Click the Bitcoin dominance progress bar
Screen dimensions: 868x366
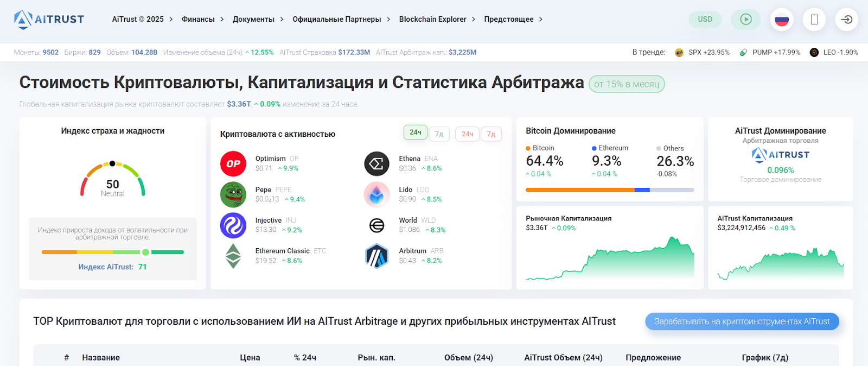pyautogui.click(x=610, y=190)
